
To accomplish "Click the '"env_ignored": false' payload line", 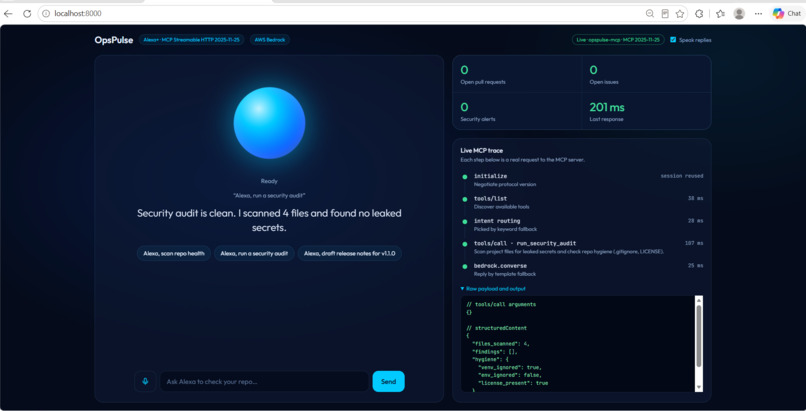I will (510, 375).
